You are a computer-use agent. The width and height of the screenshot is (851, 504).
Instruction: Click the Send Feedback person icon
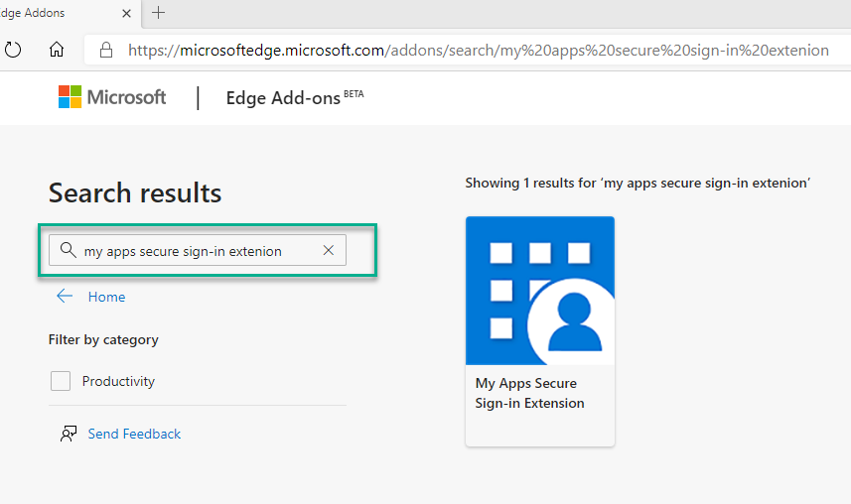pos(69,434)
